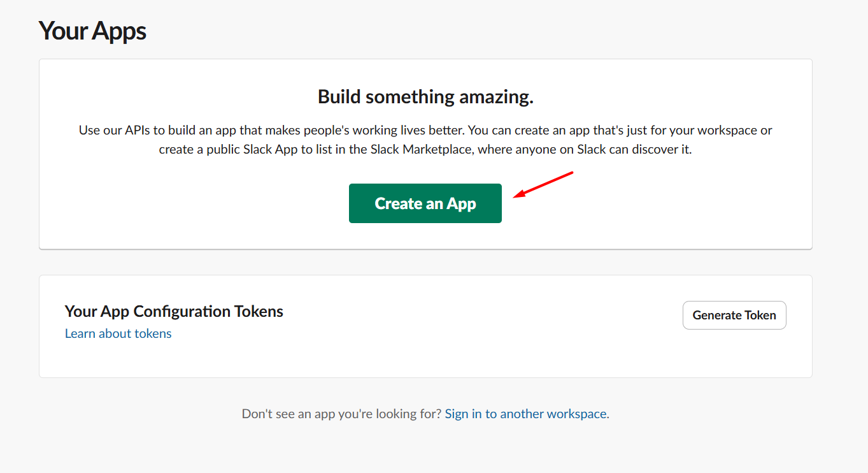Follow the Sign in to another workspace link
868x473 pixels.
coord(525,413)
